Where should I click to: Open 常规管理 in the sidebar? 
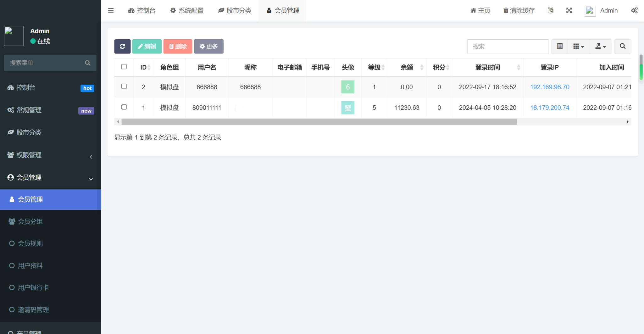pos(50,110)
